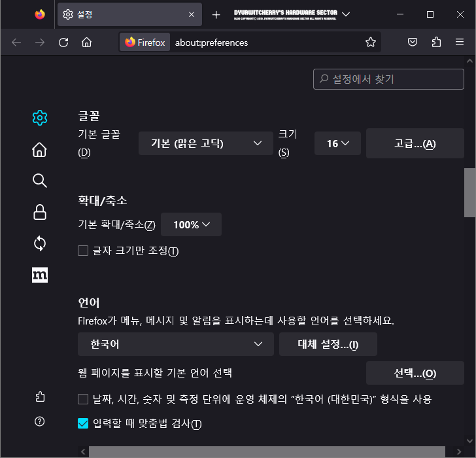Viewport: 476px width, 458px height.
Task: Maximize the Firefox window
Action: [x=430, y=14]
